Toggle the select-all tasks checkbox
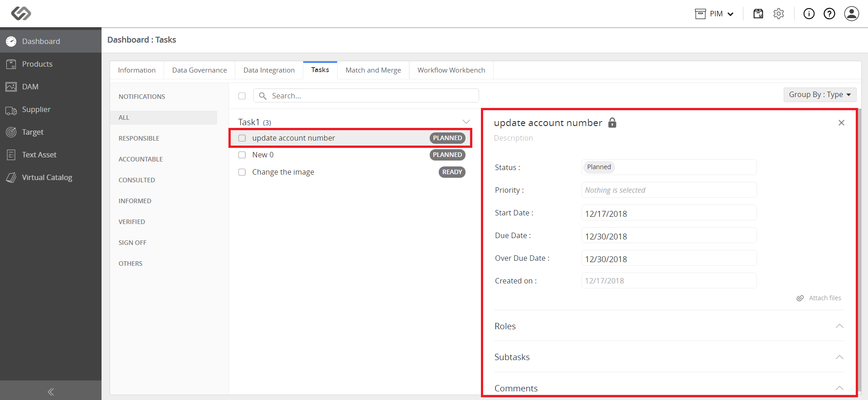The width and height of the screenshot is (868, 400). [242, 96]
